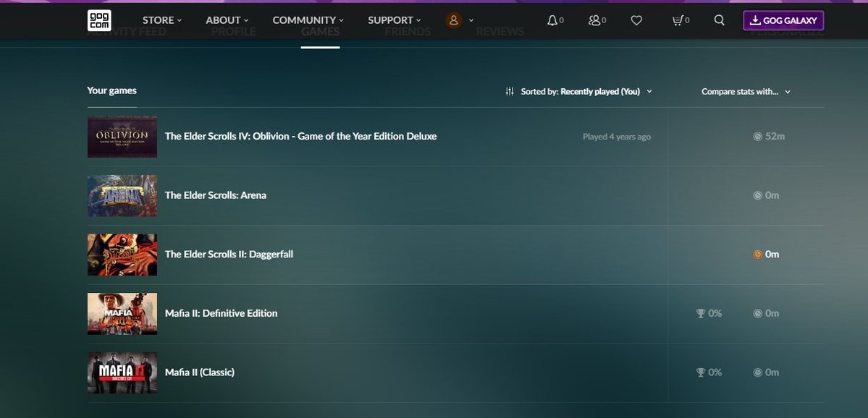868x418 pixels.
Task: Click Oblivion playtime clock icon
Action: pyautogui.click(x=757, y=137)
